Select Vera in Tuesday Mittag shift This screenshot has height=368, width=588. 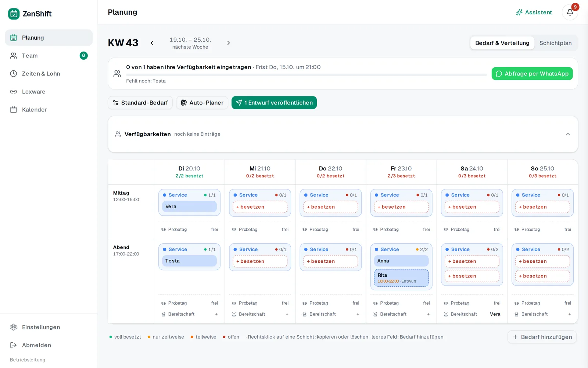pyautogui.click(x=189, y=206)
